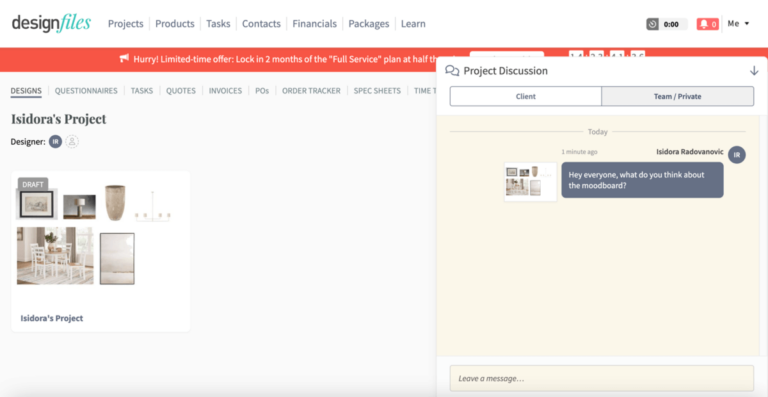Viewport: 768px width, 397px height.
Task: Add a designer via the empty person icon
Action: coord(72,142)
